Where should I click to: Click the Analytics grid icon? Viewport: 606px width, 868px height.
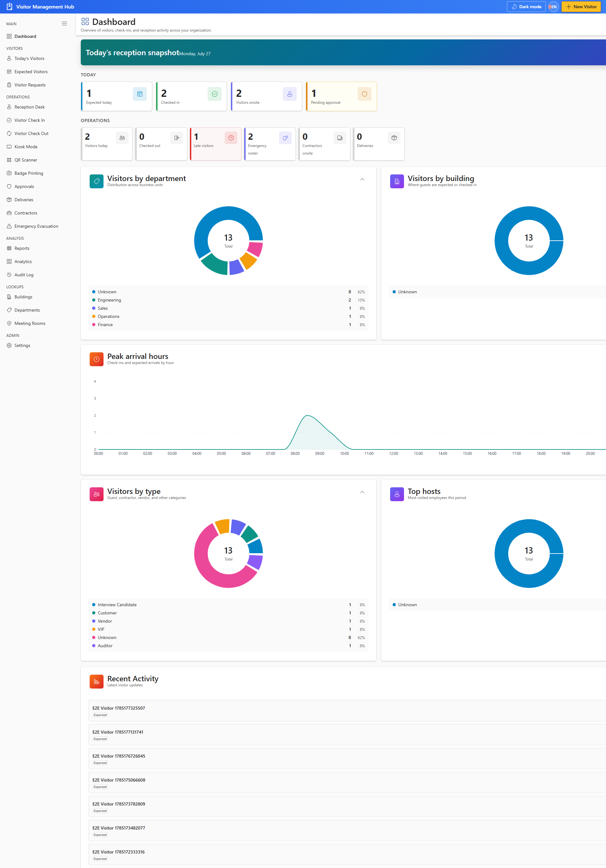point(9,261)
